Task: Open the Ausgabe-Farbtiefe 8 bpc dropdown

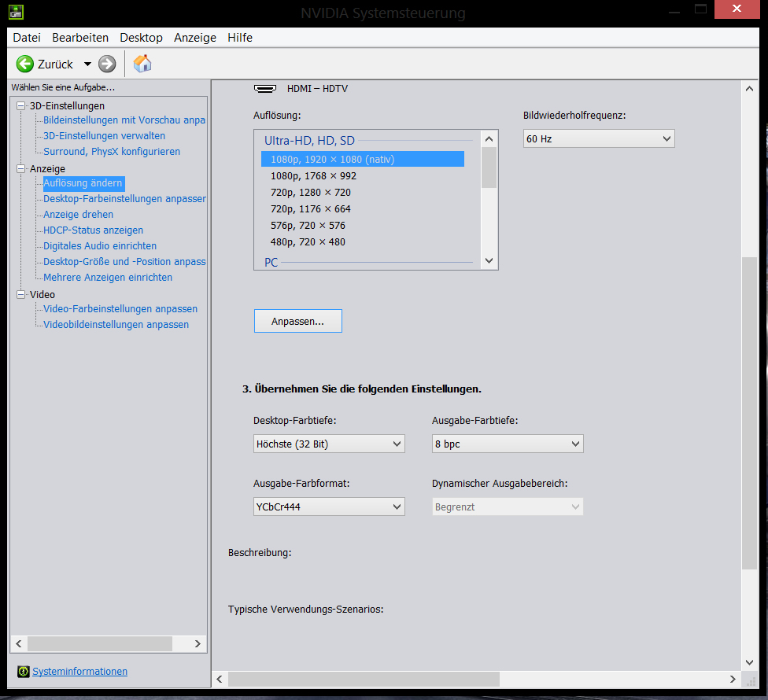Action: tap(508, 444)
